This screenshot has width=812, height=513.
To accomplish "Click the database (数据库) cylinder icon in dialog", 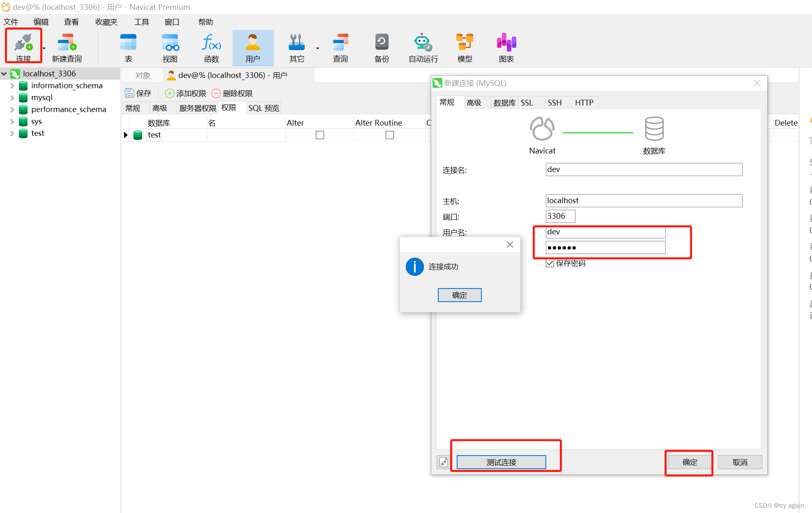I will (654, 129).
